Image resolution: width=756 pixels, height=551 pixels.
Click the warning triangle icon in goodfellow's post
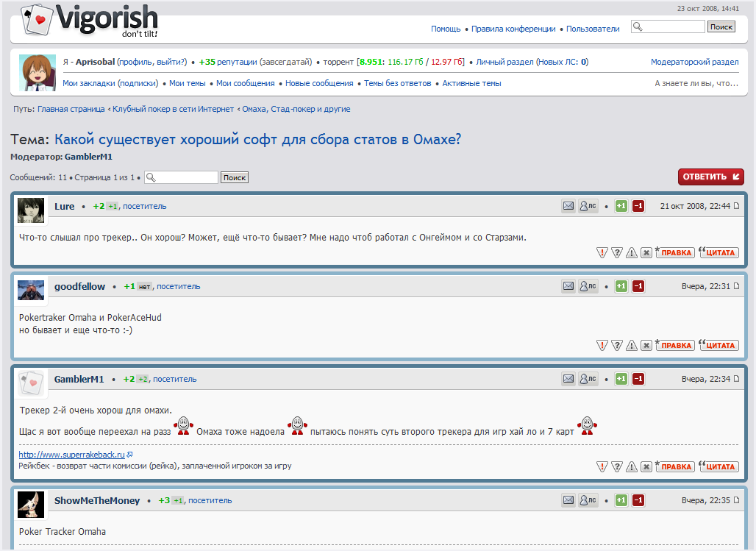632,345
